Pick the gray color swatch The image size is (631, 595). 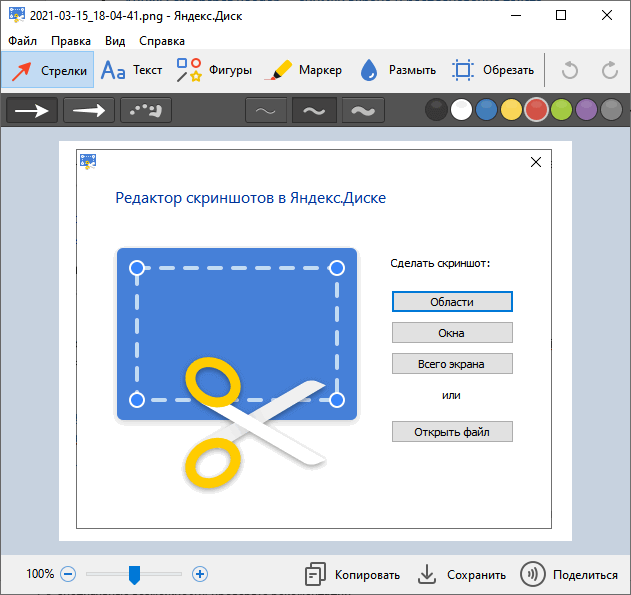point(611,109)
